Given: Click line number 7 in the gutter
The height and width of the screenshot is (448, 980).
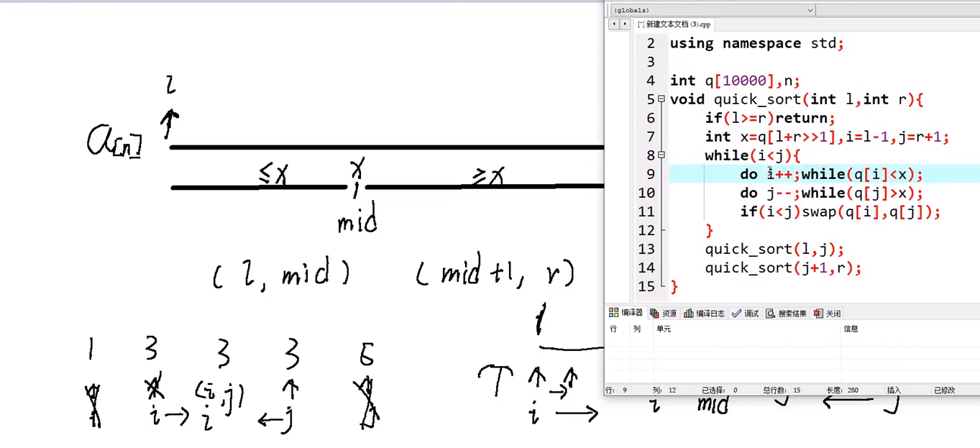Looking at the screenshot, I should [651, 137].
